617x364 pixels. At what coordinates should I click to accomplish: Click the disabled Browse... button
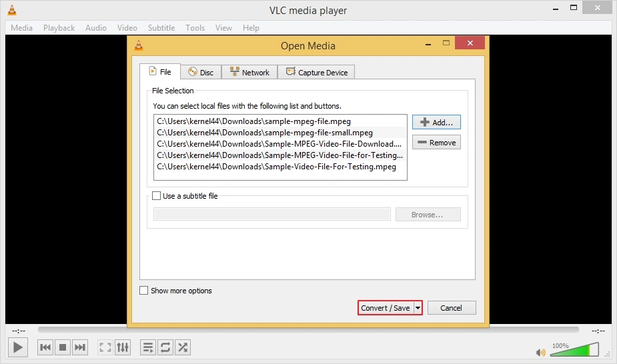pos(428,215)
